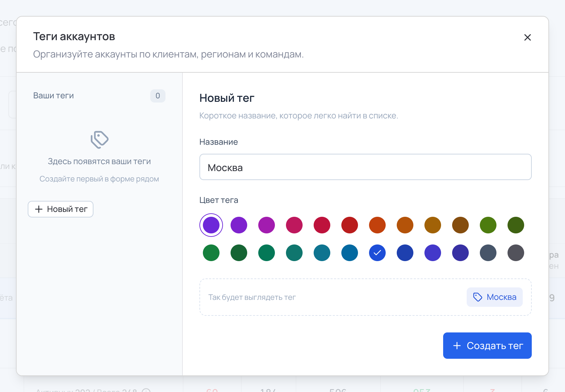Pick the magenta-purple color swatch
This screenshot has width=565, height=392.
(267, 225)
